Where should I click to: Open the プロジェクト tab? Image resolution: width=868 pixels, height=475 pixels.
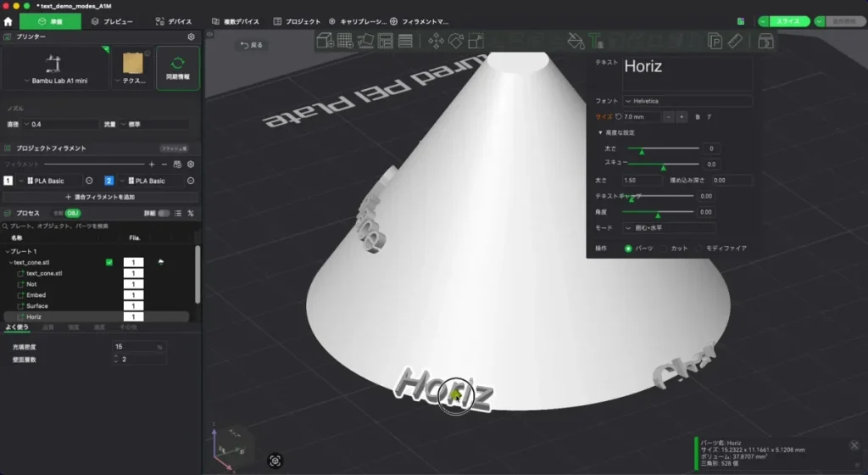pyautogui.click(x=297, y=21)
